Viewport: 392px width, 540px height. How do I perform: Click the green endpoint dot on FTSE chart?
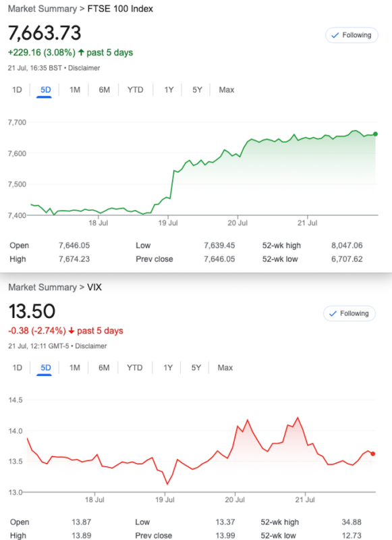[x=375, y=134]
